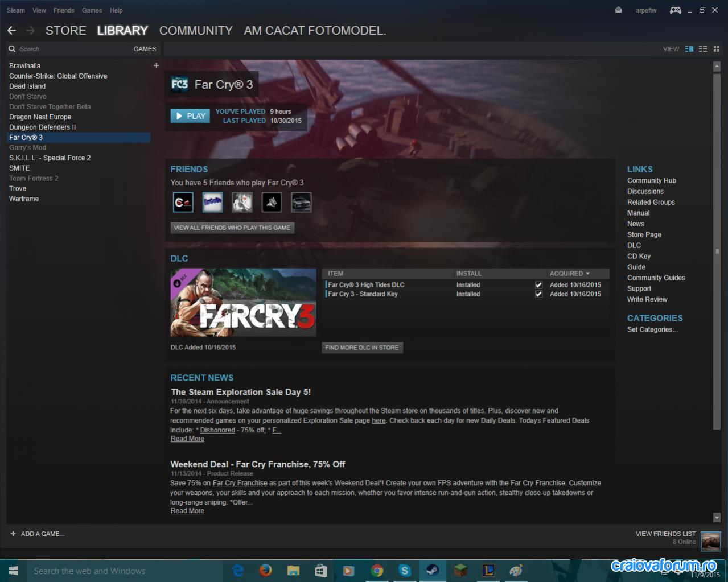Screen dimensions: 728x582
Task: Open second friend's avatar in Friends section
Action: (x=213, y=203)
